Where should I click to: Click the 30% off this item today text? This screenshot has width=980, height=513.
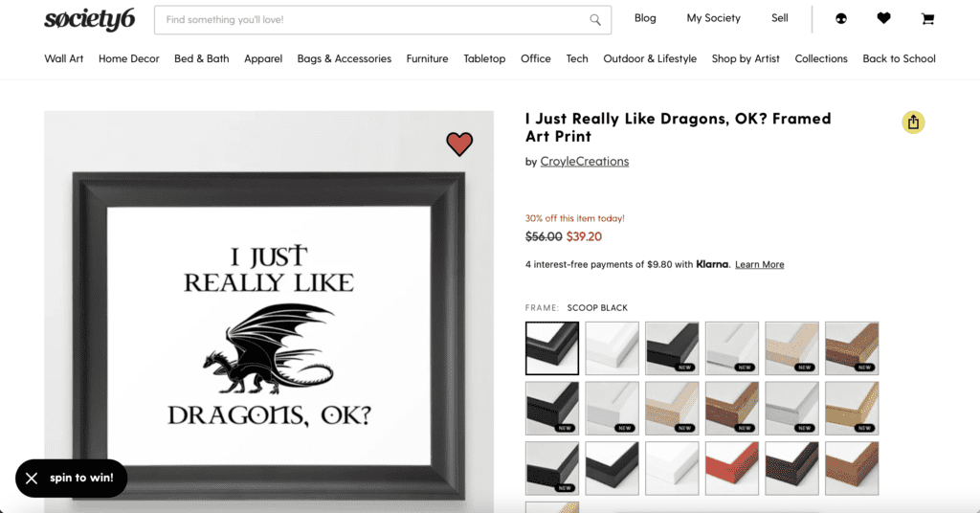click(574, 218)
